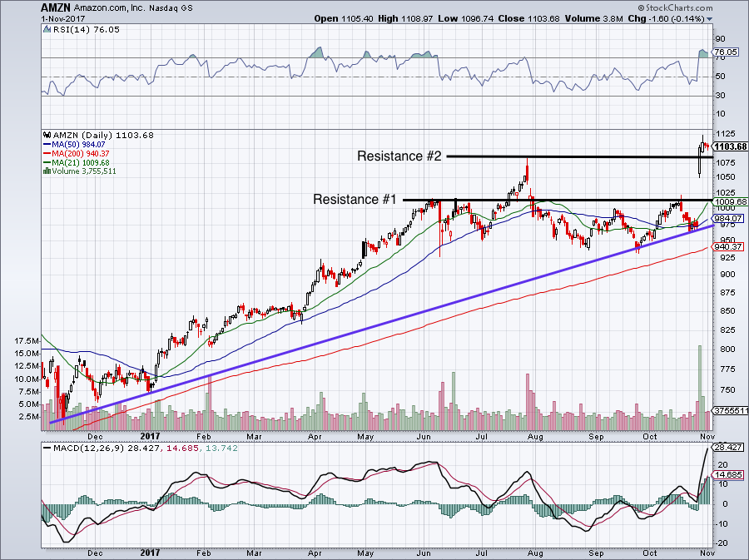The image size is (749, 560).
Task: Click the 1125 price axis label
Action: (727, 134)
